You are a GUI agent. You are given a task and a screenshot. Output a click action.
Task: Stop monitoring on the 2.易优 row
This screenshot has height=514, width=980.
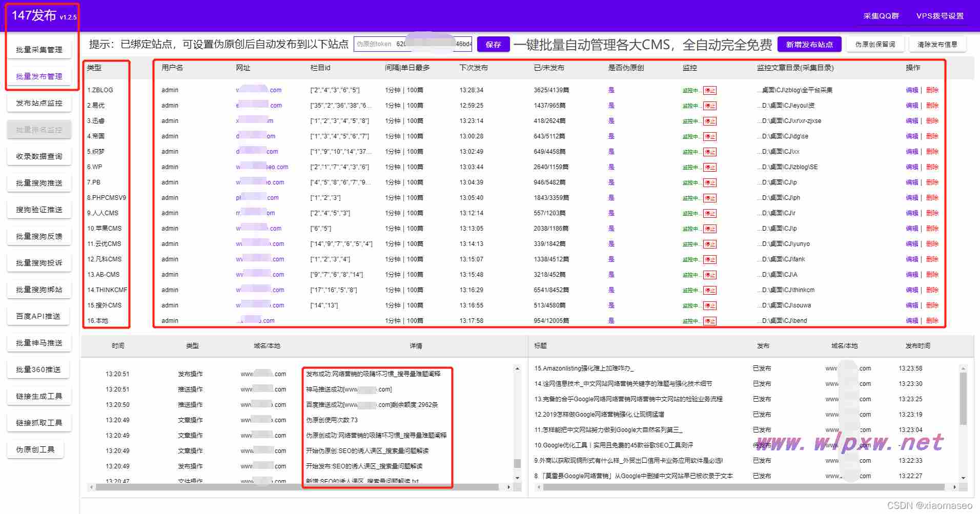[710, 106]
